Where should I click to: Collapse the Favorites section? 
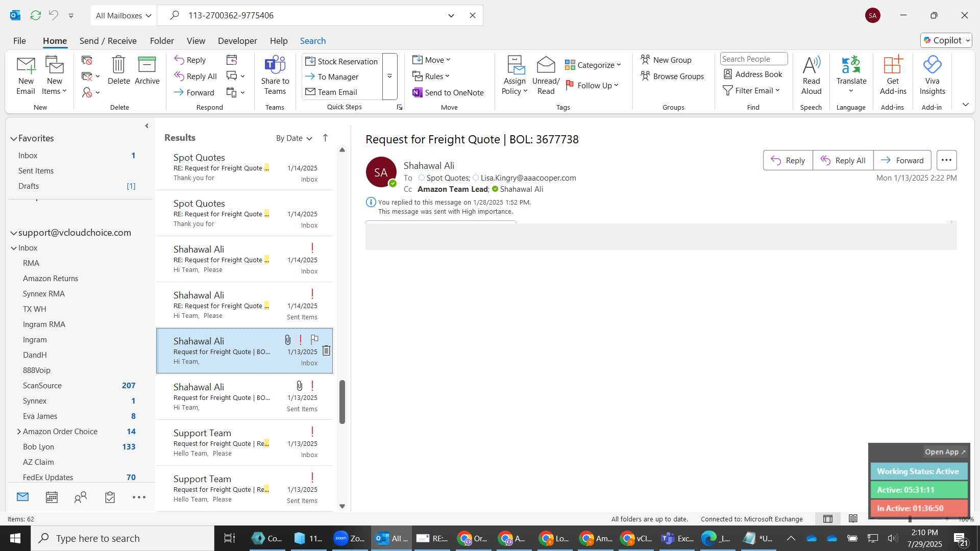(x=13, y=138)
